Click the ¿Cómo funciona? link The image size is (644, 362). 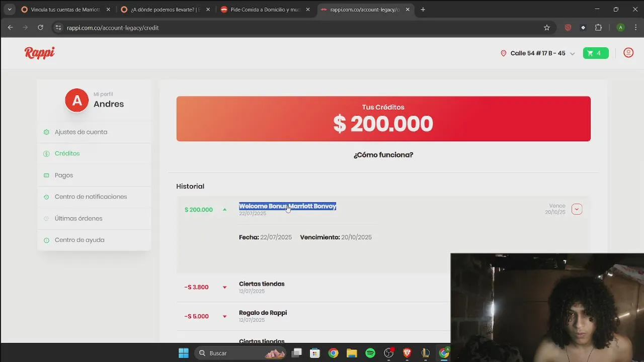383,155
